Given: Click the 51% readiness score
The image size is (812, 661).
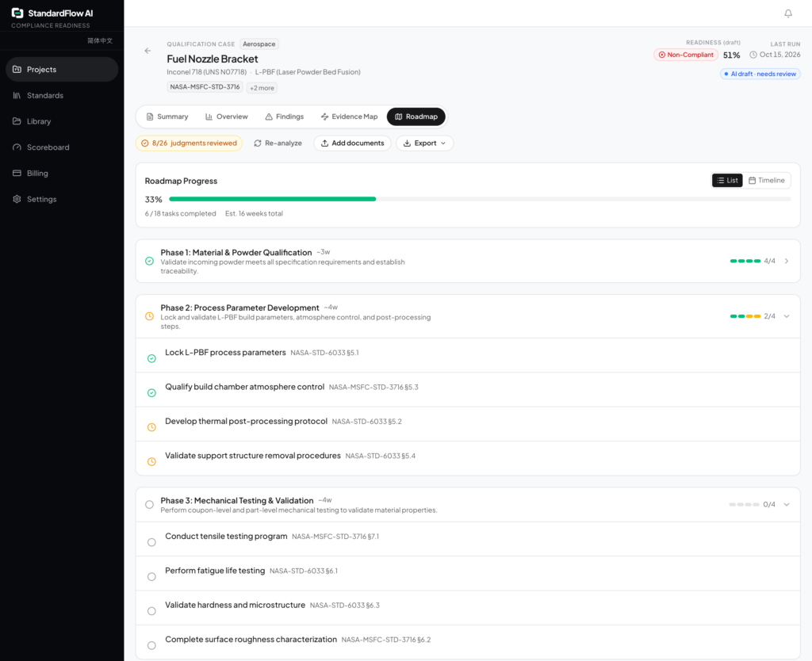Looking at the screenshot, I should click(731, 55).
